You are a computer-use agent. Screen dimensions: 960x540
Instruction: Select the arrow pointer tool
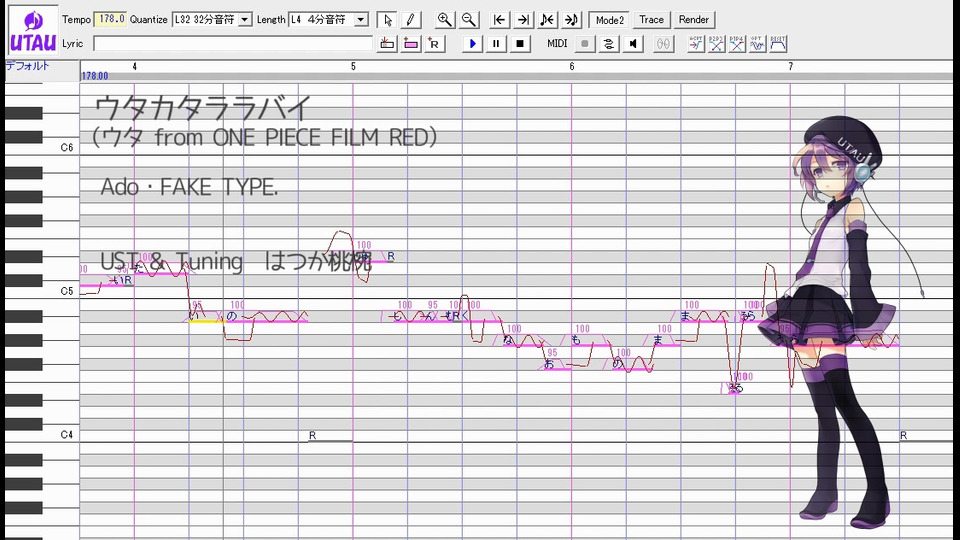tap(387, 20)
